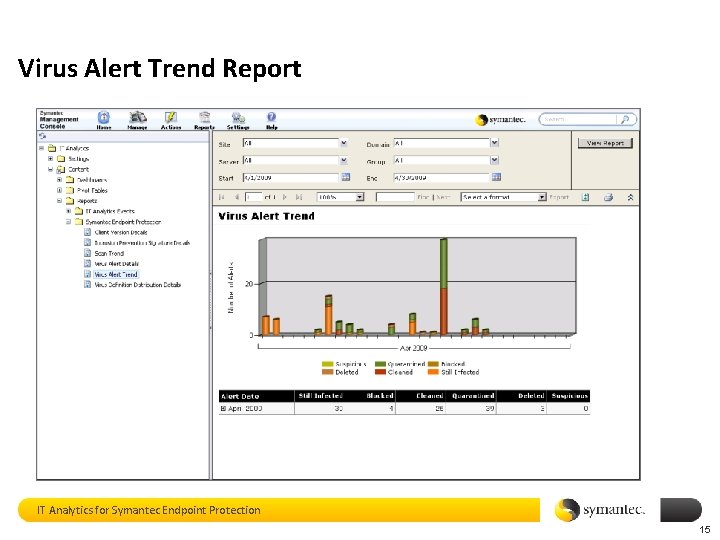Screen dimensions: 720x540
Task: Open the zoom 100% dropdown
Action: (x=360, y=197)
